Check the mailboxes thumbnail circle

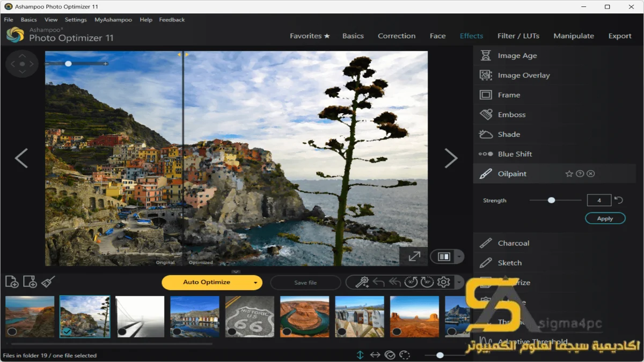342,331
